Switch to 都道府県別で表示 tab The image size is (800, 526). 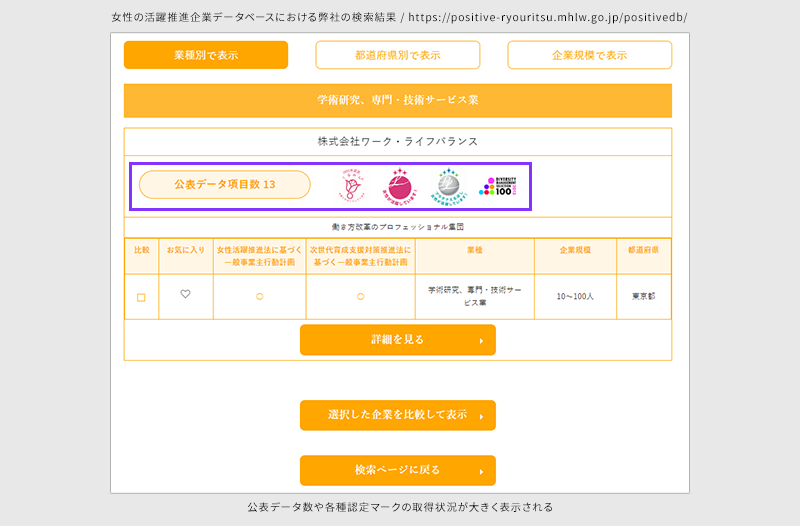click(397, 55)
